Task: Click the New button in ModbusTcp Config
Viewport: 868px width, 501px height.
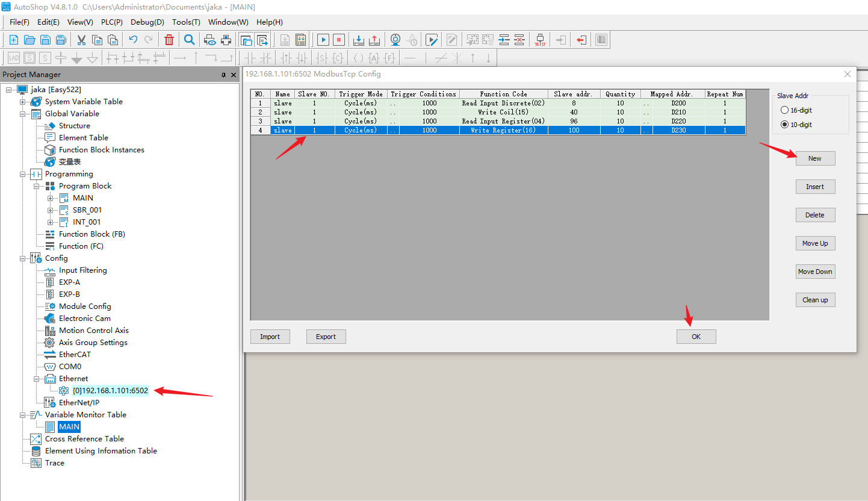Action: coord(814,158)
